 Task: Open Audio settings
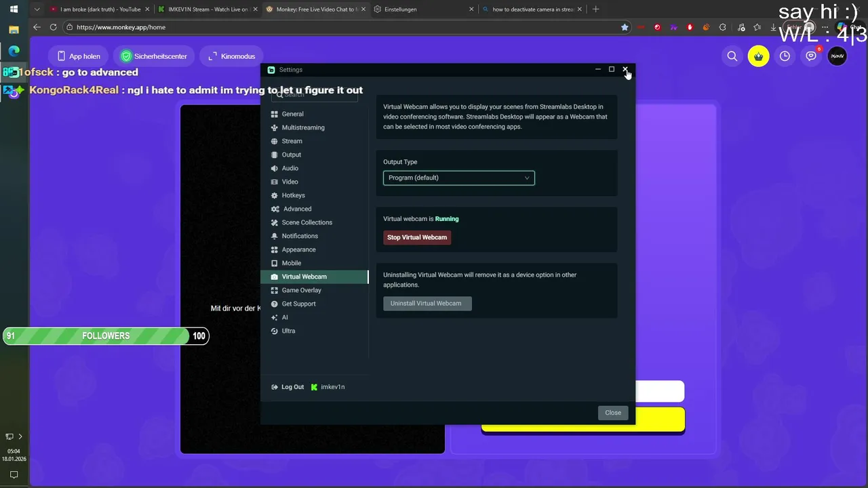click(315, 168)
